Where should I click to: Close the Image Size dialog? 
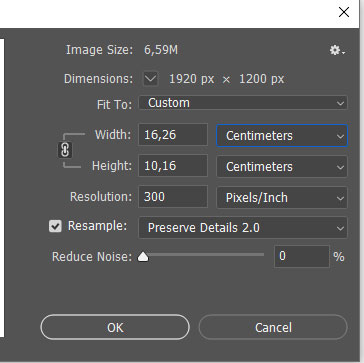[x=344, y=12]
